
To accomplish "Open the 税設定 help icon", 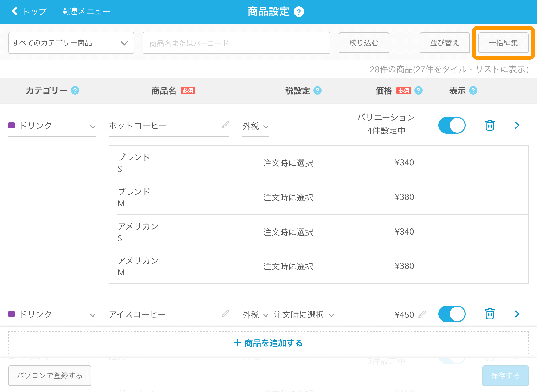I will pos(318,90).
